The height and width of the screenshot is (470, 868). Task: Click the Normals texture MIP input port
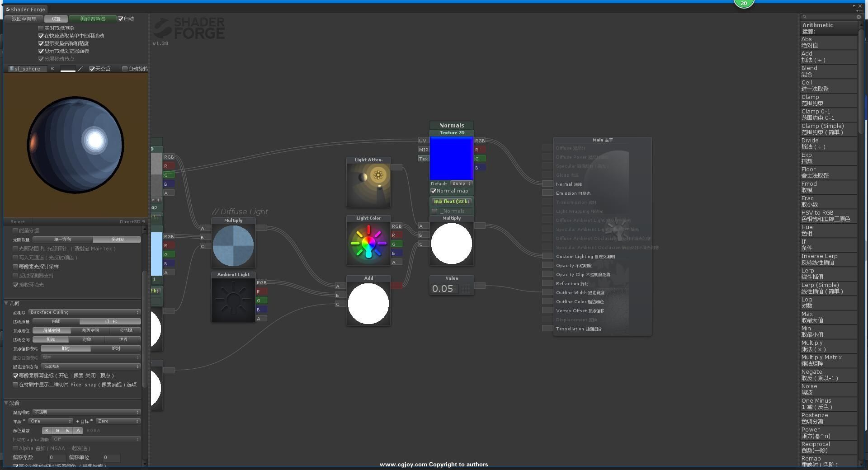(423, 150)
